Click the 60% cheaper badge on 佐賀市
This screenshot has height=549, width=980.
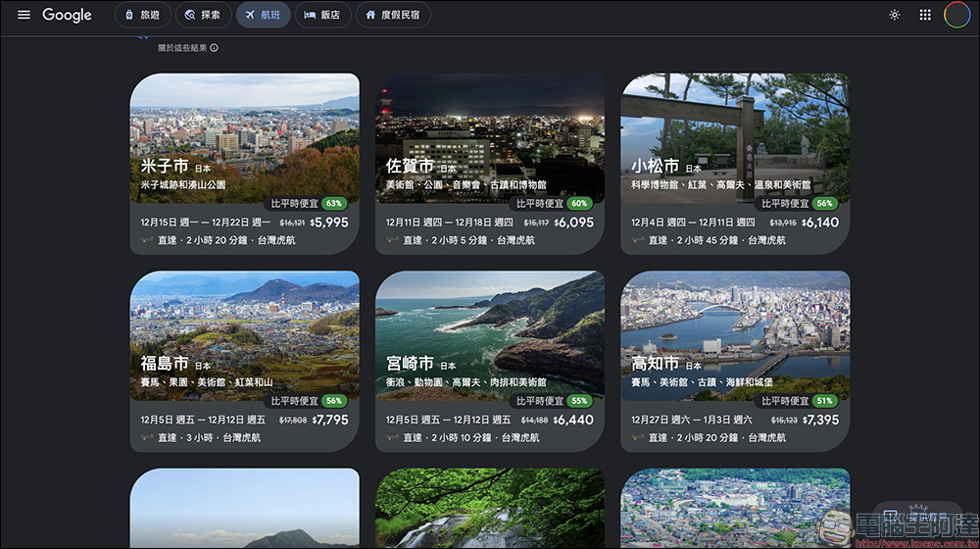(579, 203)
